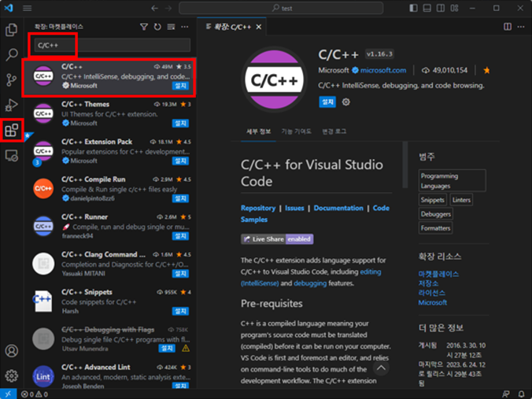Switch to the 기능 기여도 tab
The width and height of the screenshot is (532, 399).
296,131
